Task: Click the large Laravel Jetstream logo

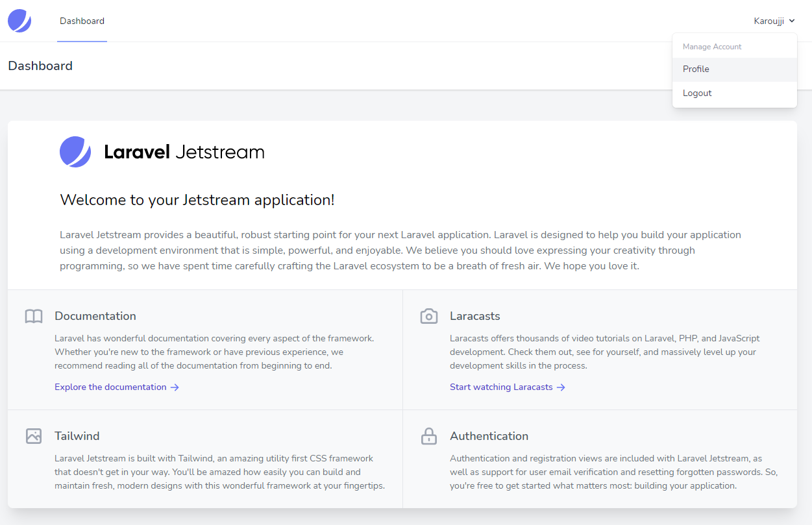Action: click(162, 152)
